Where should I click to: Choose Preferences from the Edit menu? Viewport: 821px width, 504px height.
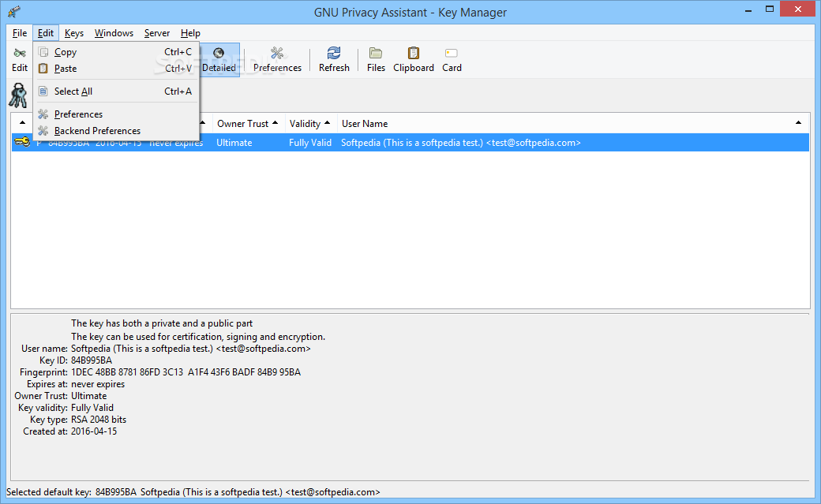(x=116, y=114)
